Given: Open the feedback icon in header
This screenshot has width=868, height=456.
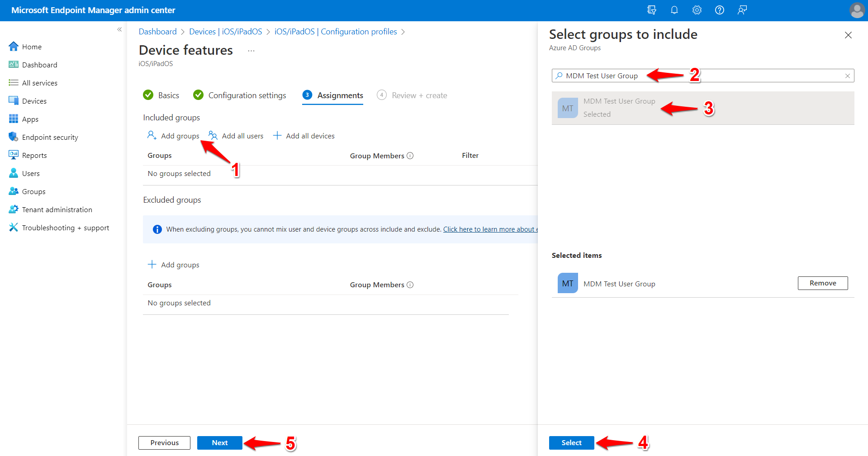Looking at the screenshot, I should (742, 10).
